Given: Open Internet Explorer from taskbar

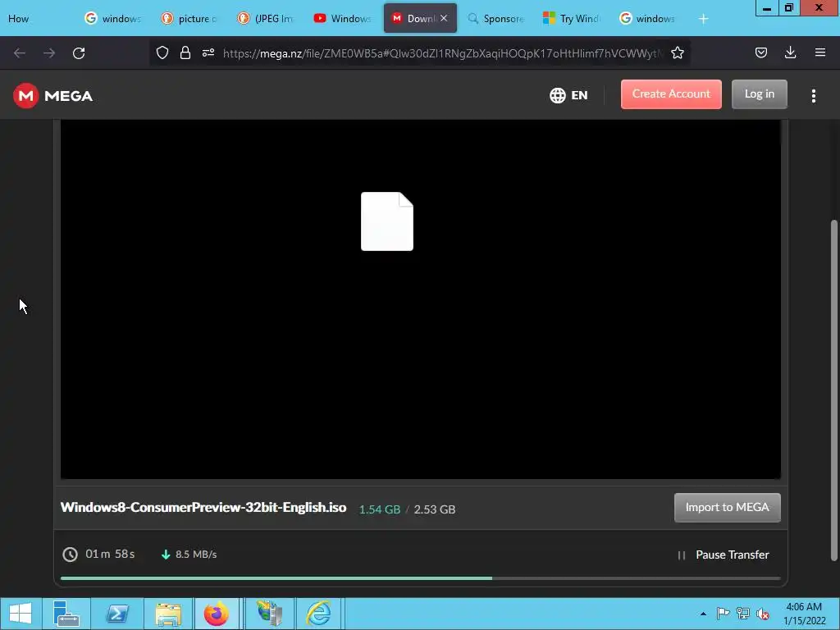Looking at the screenshot, I should pyautogui.click(x=319, y=614).
